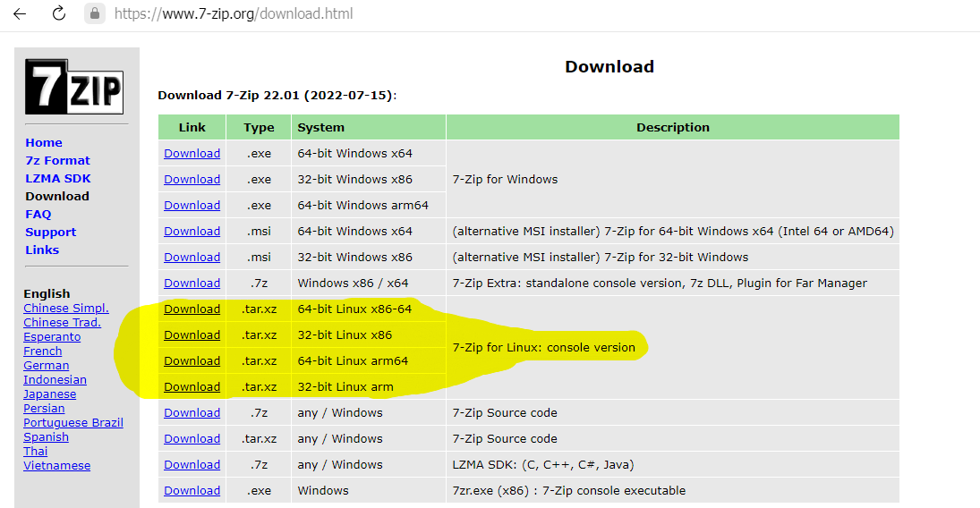Download .tar.xz for 64-bit Linux x86-64

pyautogui.click(x=192, y=309)
